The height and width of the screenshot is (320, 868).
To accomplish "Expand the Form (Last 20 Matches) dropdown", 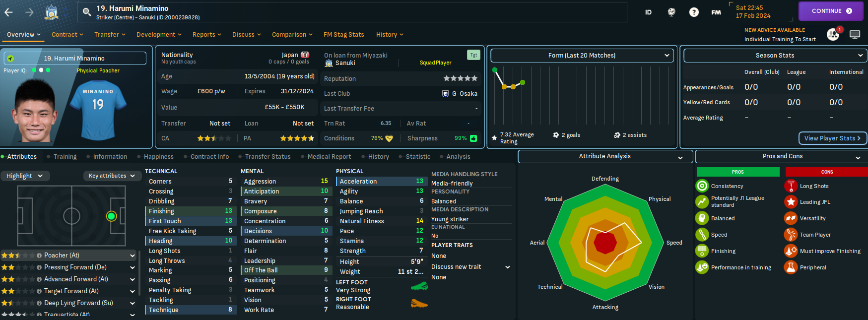I will 582,56.
